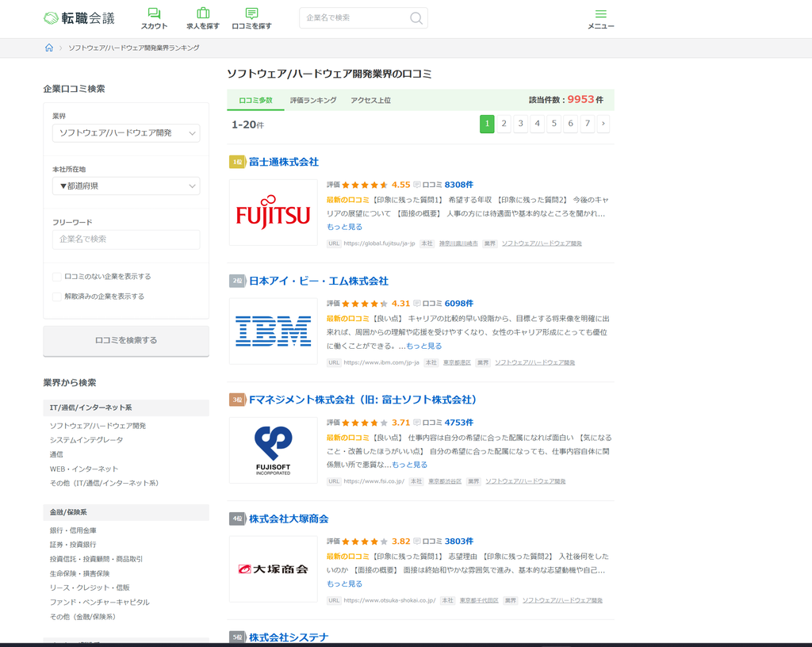
Task: Open 株式会社システナ company link
Action: [289, 637]
